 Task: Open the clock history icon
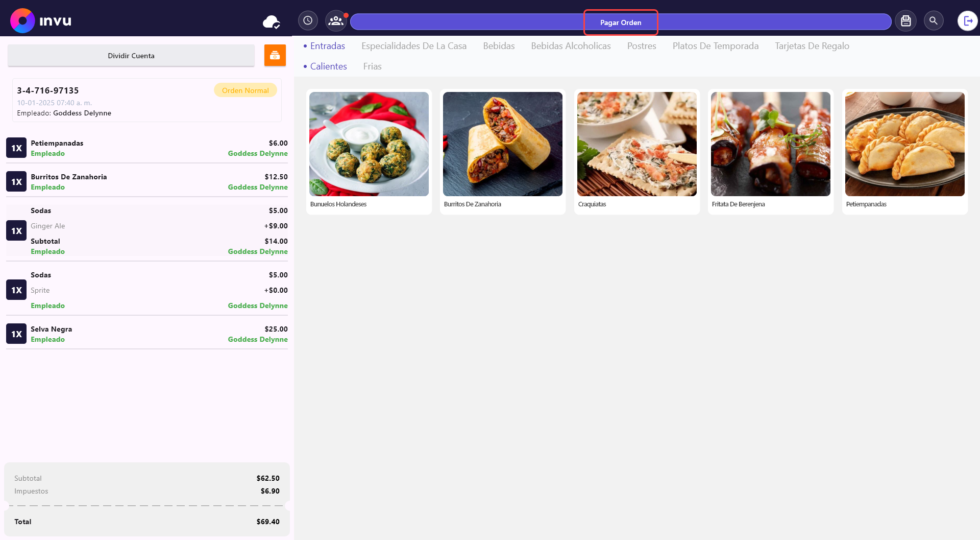308,21
